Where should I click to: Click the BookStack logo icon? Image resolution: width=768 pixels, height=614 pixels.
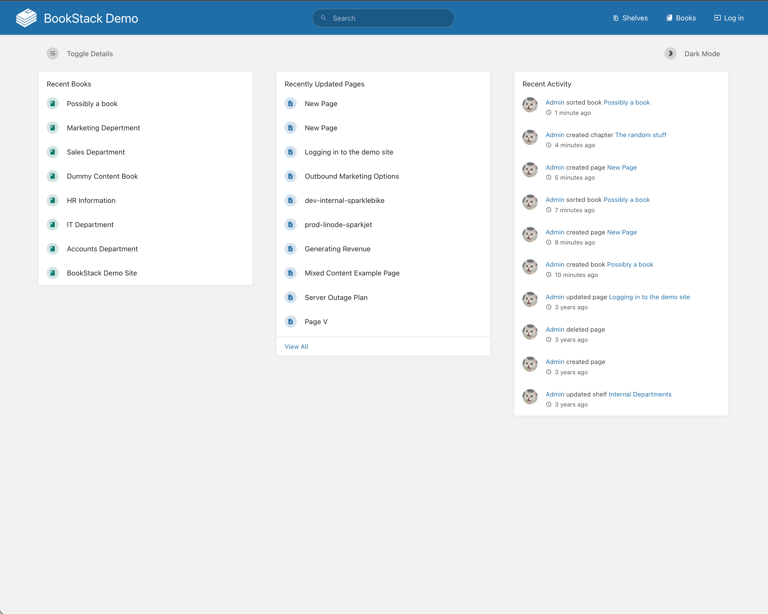pos(26,18)
